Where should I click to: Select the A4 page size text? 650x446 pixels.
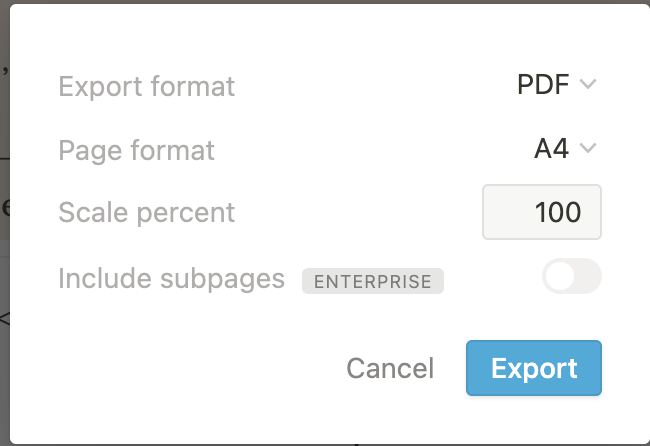(551, 149)
